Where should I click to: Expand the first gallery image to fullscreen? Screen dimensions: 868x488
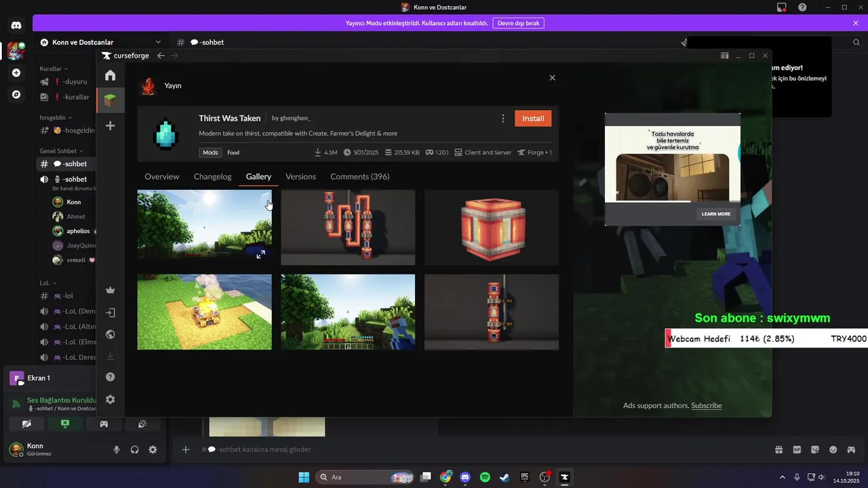tap(260, 254)
